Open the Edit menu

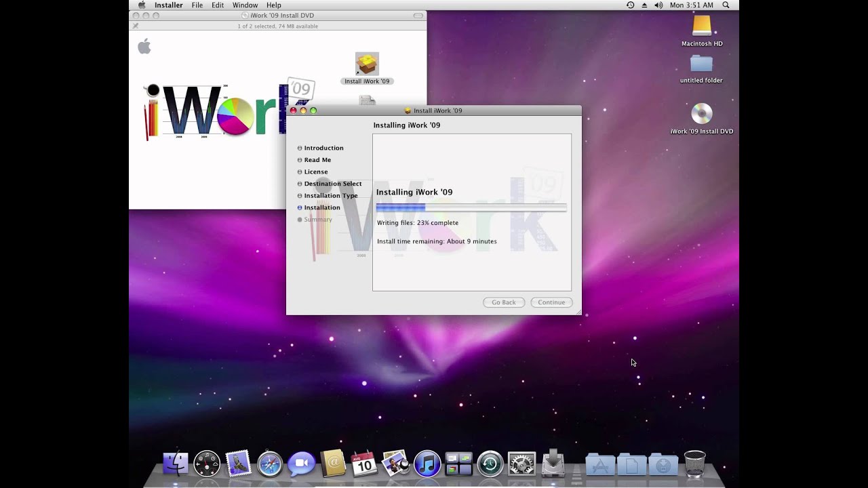[x=218, y=5]
